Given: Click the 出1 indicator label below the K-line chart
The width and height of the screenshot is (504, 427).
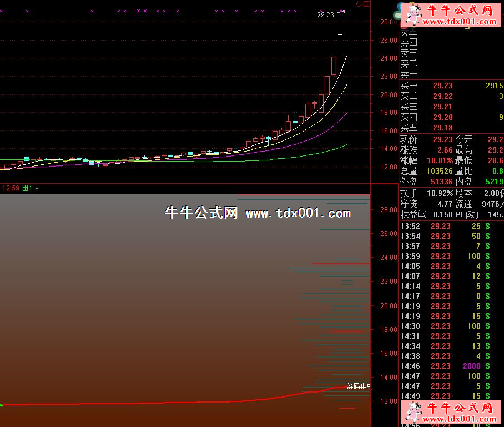Looking at the screenshot, I should pos(30,188).
